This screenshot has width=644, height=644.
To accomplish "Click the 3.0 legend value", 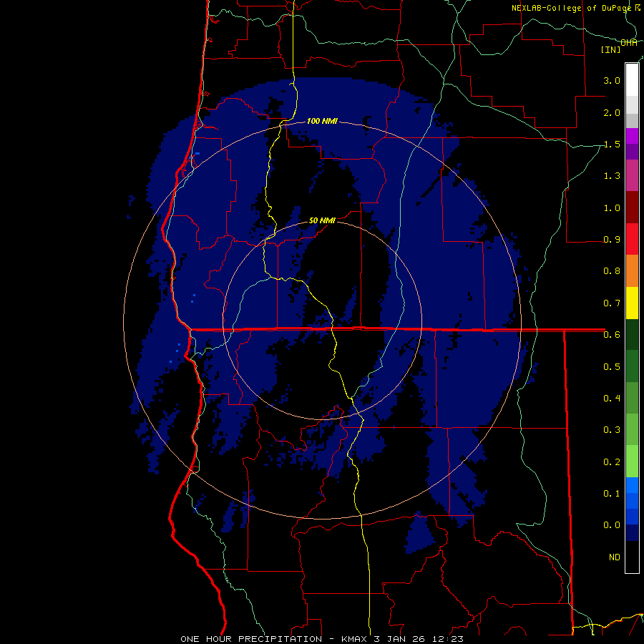I will click(612, 80).
